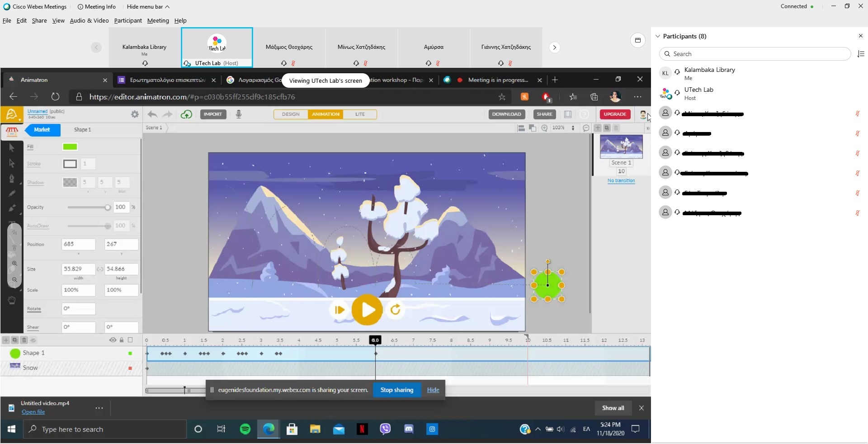Viewport: 868px width, 444px height.
Task: Open the Market panel icon
Action: (x=12, y=131)
